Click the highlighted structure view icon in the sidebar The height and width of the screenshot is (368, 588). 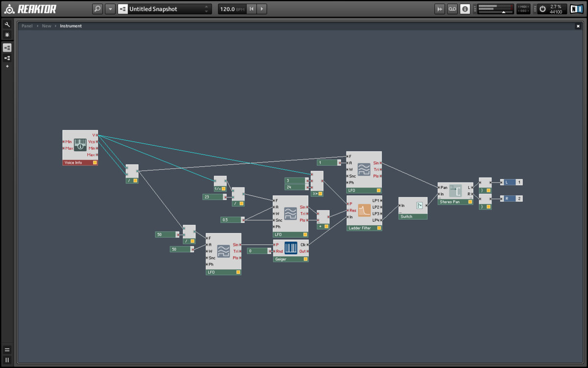coord(7,48)
